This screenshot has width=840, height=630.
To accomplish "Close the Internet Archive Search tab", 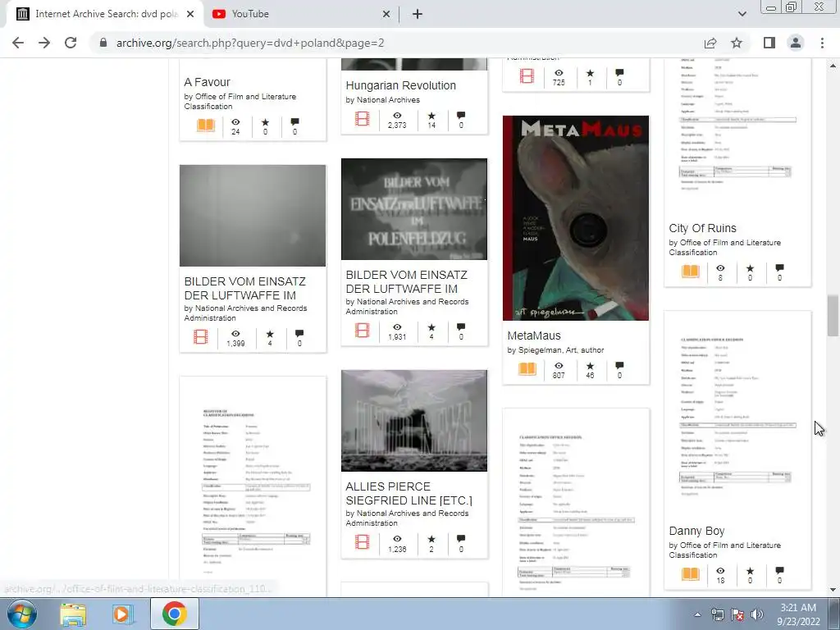I will pos(190,14).
